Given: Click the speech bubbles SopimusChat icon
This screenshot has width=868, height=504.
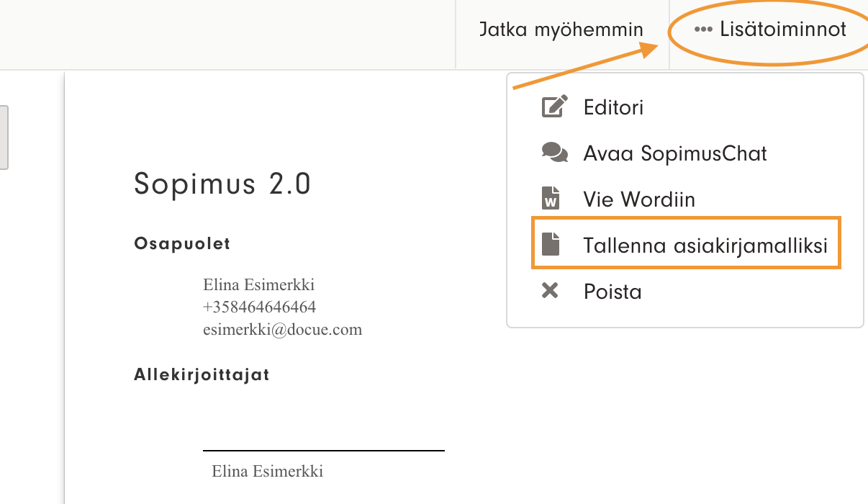Looking at the screenshot, I should pos(553,153).
